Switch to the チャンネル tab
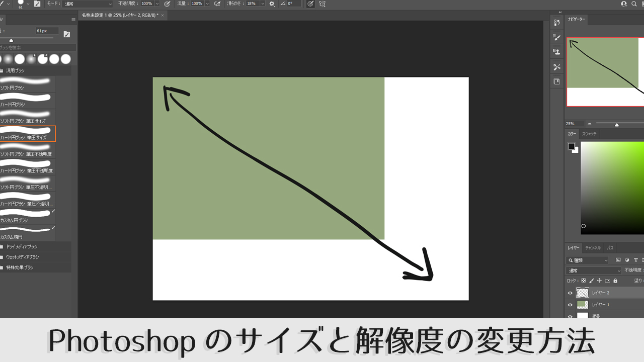Image resolution: width=644 pixels, height=362 pixels. 593,248
